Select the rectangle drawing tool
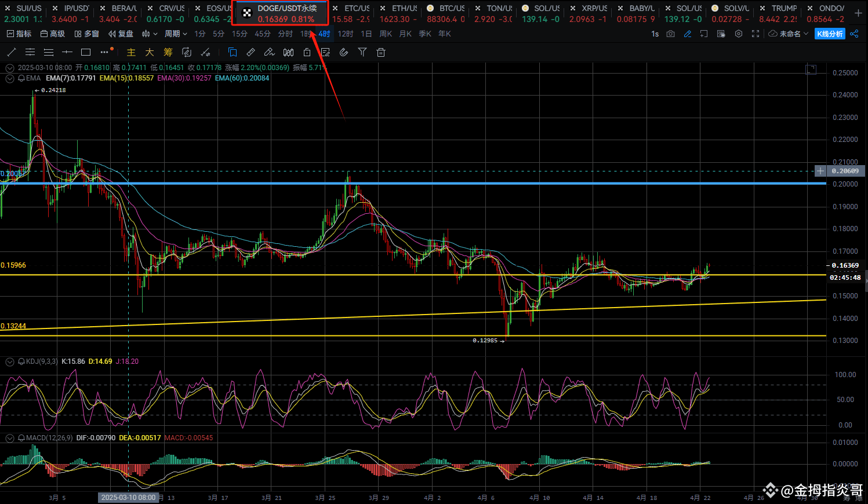 point(86,52)
